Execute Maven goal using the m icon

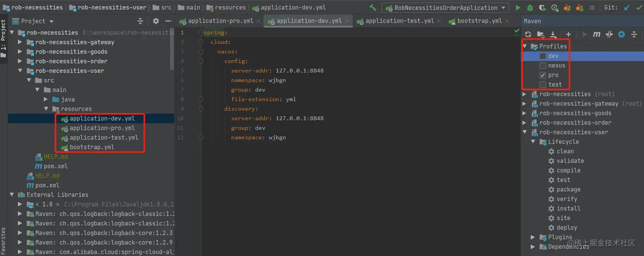[x=597, y=35]
